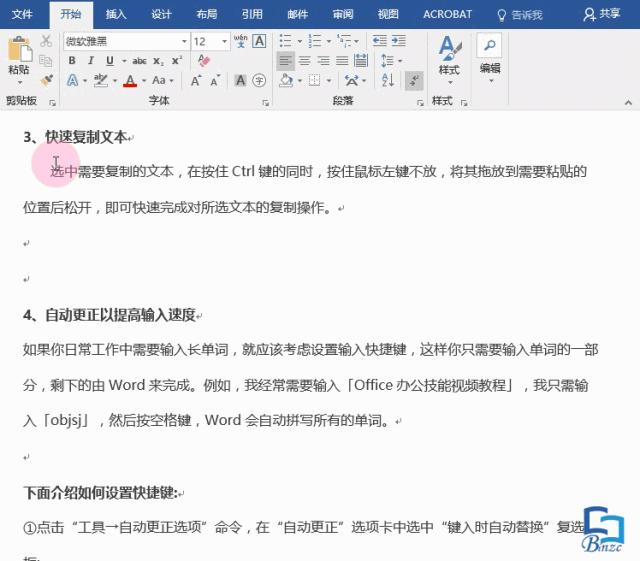The height and width of the screenshot is (561, 640).
Task: Toggle Underline formatting
Action: coord(109,61)
